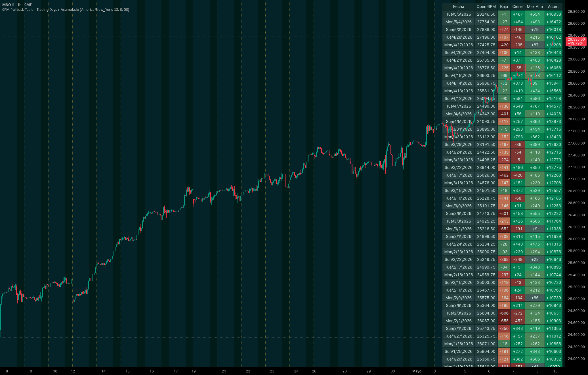
Task: Click the MNQ1! · 1h · CME symbol title
Action: pos(17,5)
